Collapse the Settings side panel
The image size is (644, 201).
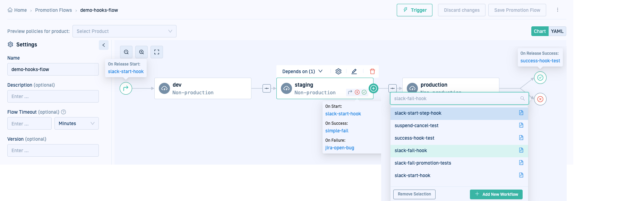pyautogui.click(x=104, y=45)
